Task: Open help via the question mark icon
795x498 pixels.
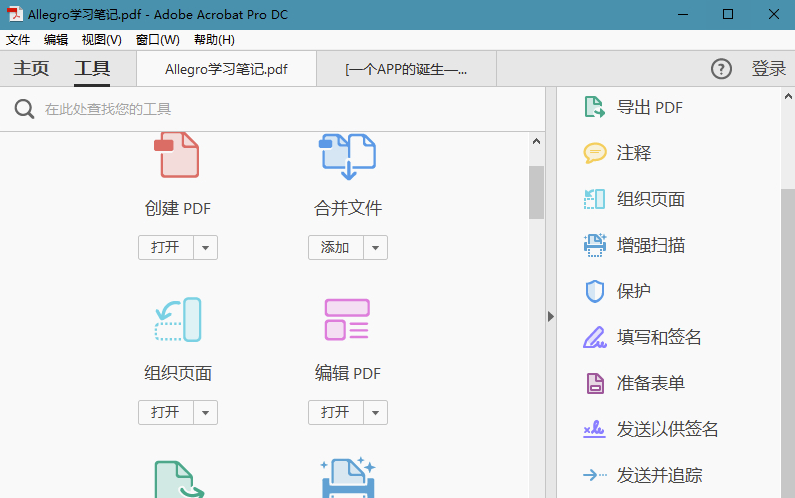Action: point(721,68)
